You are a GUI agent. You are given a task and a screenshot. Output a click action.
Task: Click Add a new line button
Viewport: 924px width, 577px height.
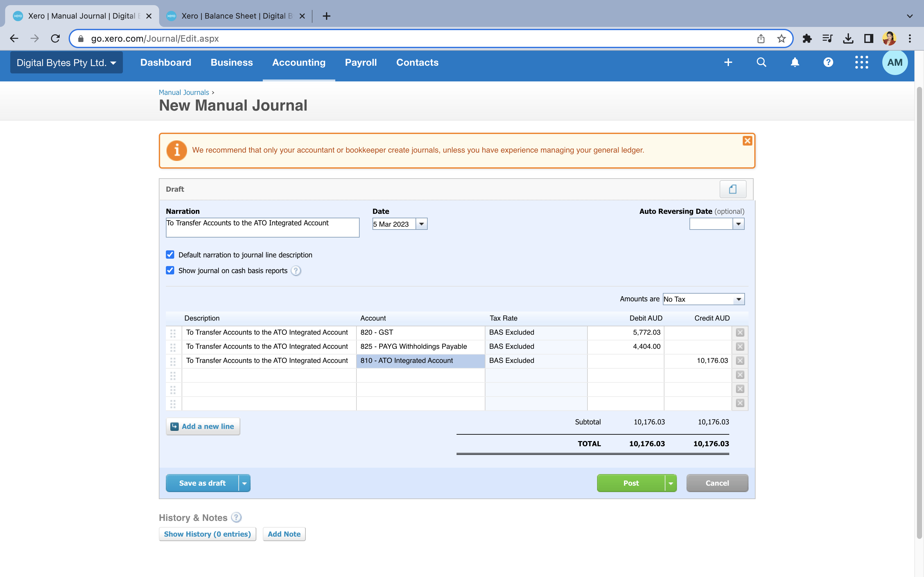pyautogui.click(x=203, y=426)
